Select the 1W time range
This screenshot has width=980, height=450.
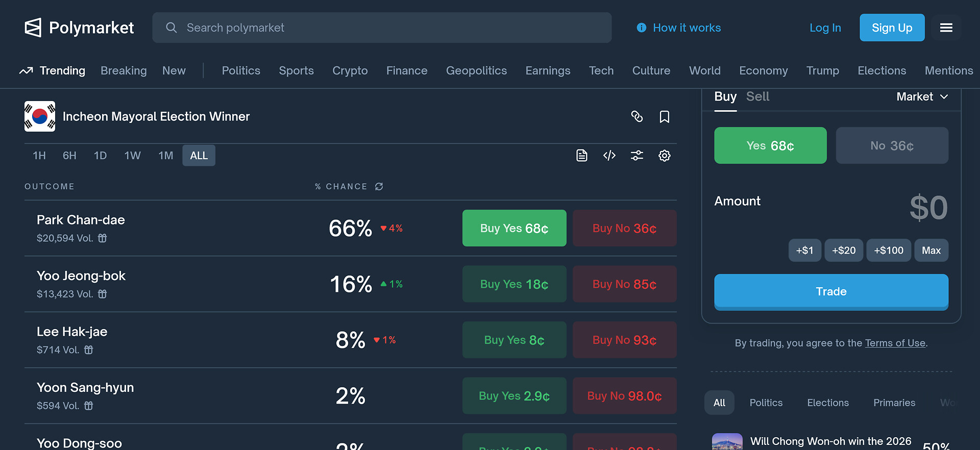[132, 156]
